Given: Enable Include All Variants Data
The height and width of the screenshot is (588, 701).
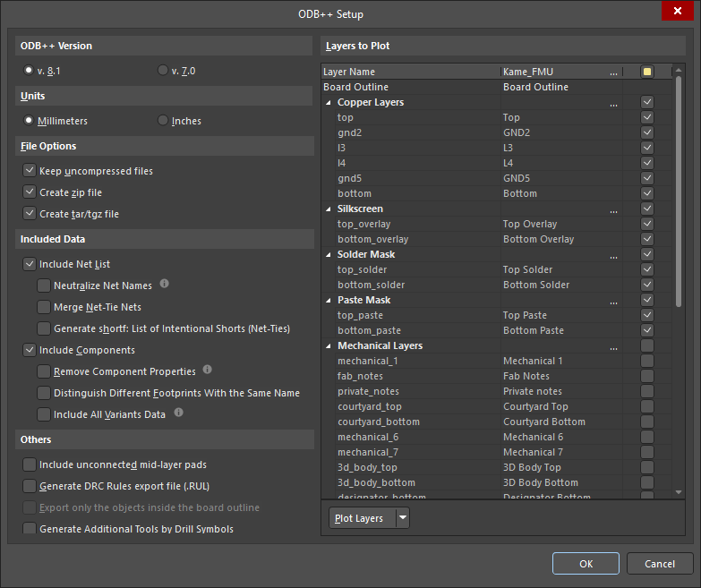Looking at the screenshot, I should pyautogui.click(x=44, y=413).
